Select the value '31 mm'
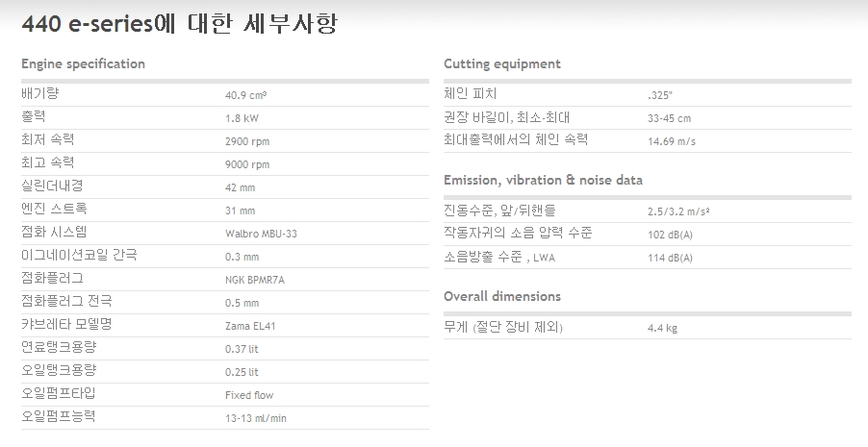The height and width of the screenshot is (447, 868). 241,211
